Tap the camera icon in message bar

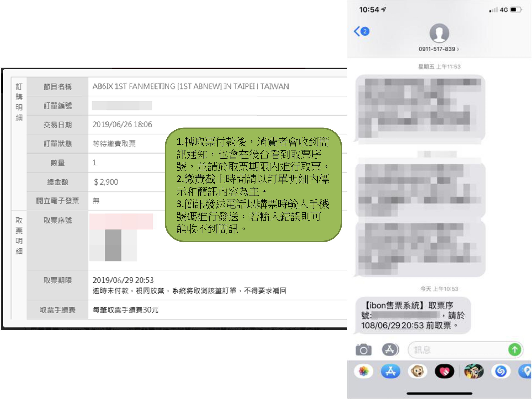point(363,350)
